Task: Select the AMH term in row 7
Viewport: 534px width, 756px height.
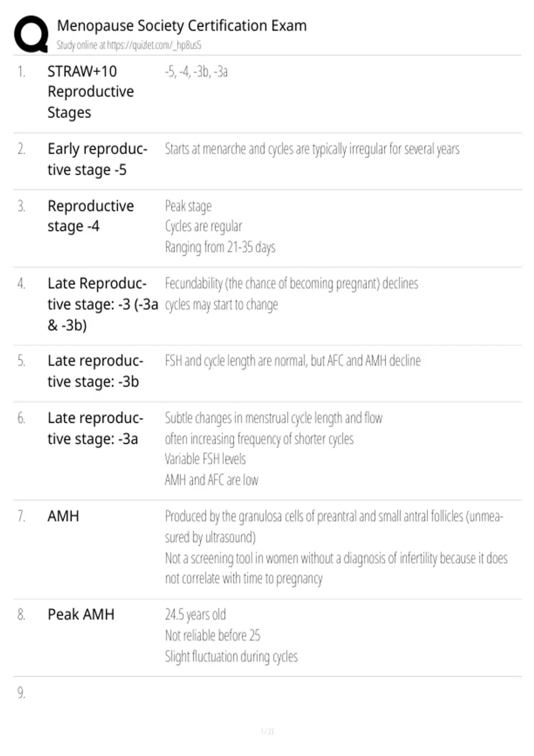Action: pos(63,516)
